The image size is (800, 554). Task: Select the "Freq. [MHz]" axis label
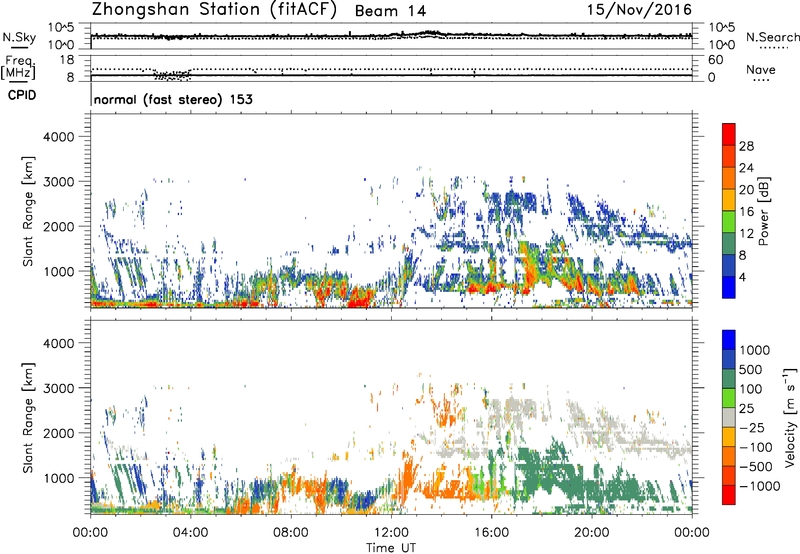pos(18,68)
